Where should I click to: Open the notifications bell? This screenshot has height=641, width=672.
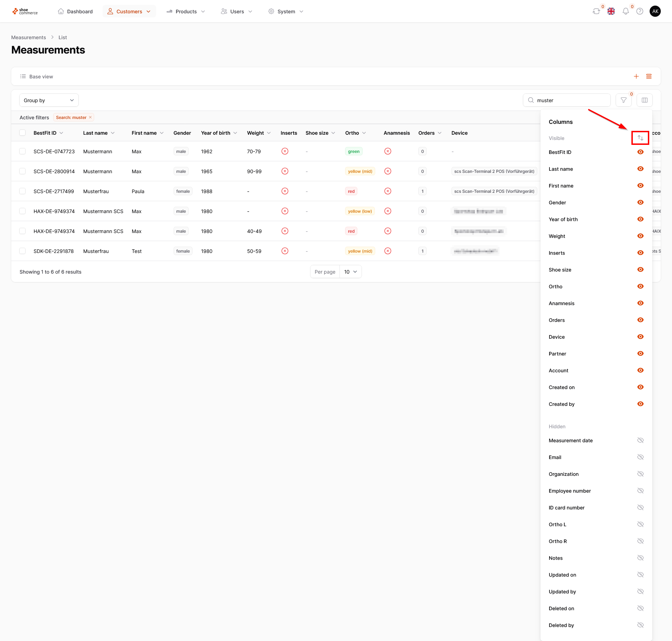click(x=625, y=12)
